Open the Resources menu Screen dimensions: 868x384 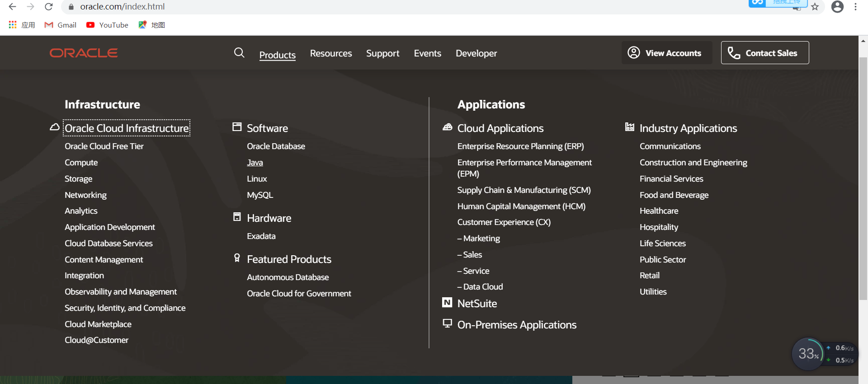click(x=331, y=53)
